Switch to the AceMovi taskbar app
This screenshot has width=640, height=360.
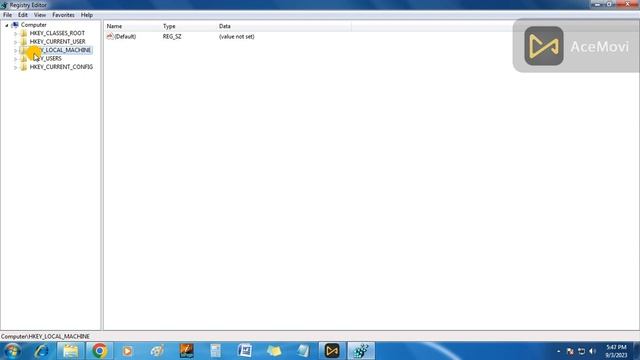[x=332, y=351]
